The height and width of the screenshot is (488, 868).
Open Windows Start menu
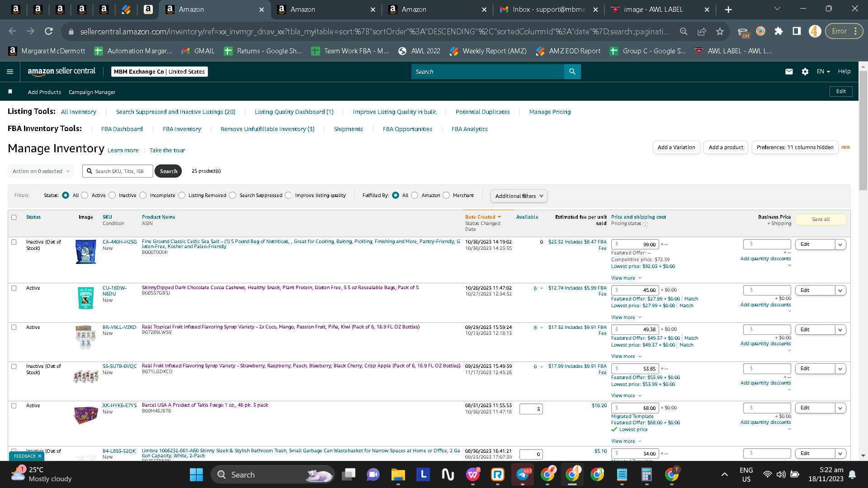point(196,474)
